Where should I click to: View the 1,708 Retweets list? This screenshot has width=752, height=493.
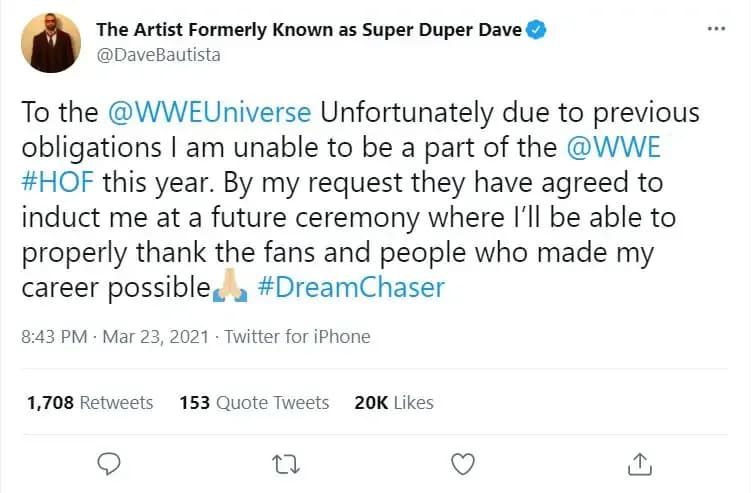click(90, 403)
